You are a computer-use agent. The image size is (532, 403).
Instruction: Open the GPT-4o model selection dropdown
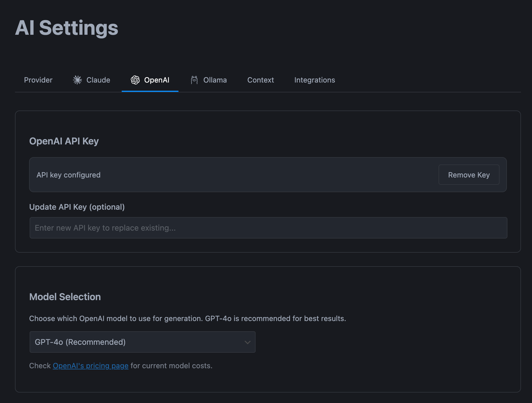[142, 342]
